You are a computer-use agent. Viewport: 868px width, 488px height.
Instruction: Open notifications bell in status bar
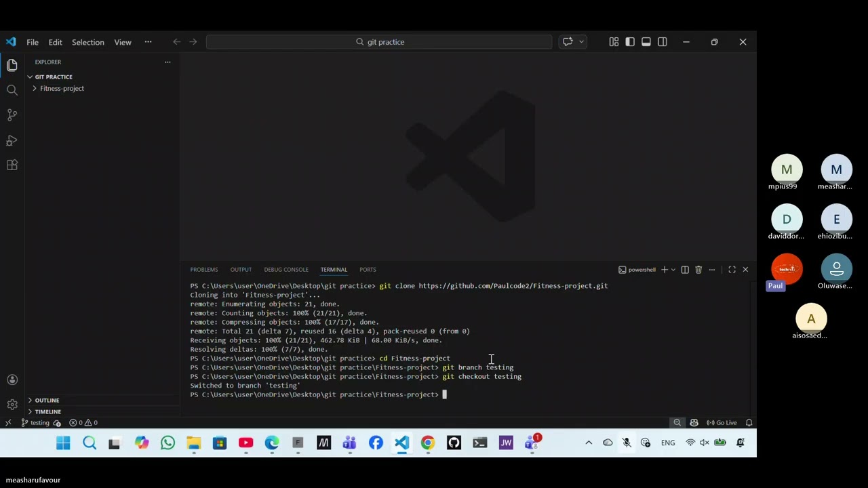(749, 423)
